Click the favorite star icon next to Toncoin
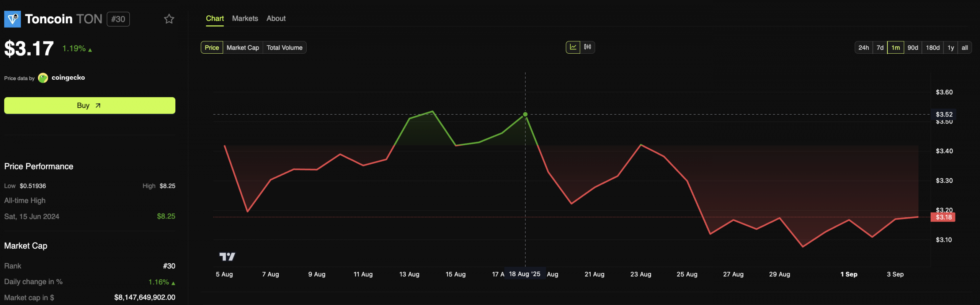Screen dimensions: 980x305 tap(169, 19)
